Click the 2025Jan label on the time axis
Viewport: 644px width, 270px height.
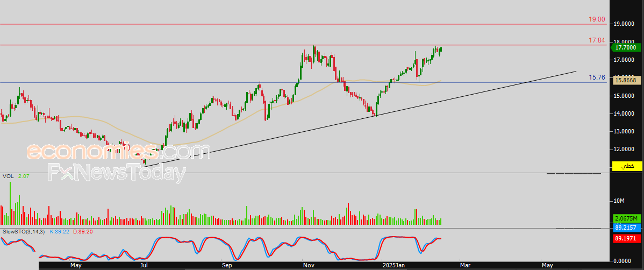(x=393, y=266)
